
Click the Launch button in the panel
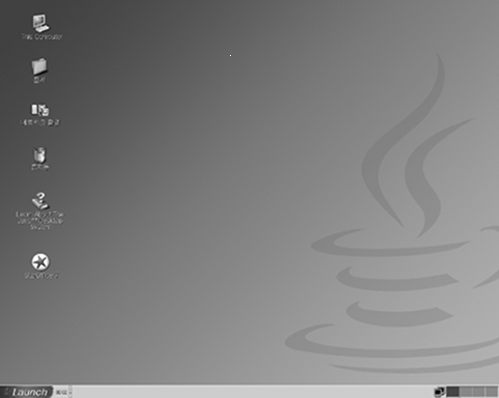(x=27, y=392)
